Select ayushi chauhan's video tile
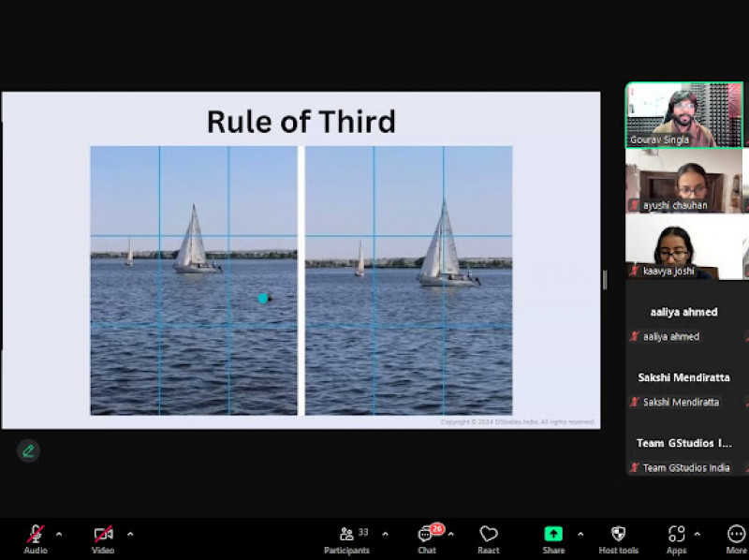 (x=683, y=181)
